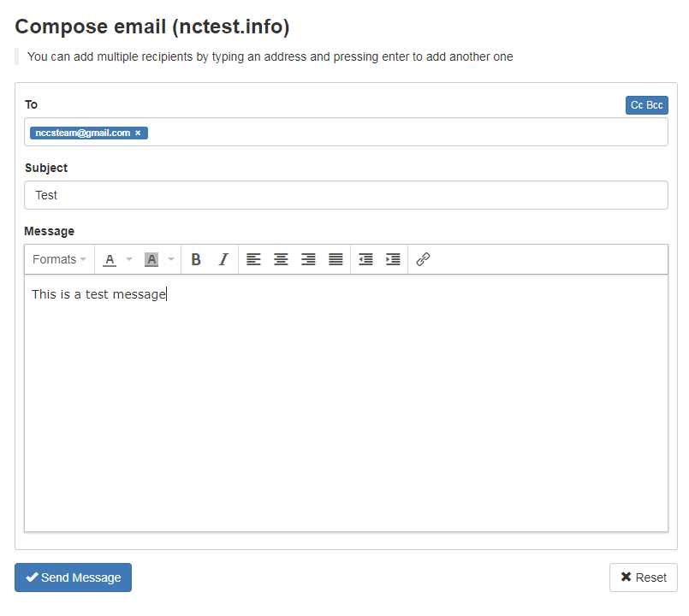Remove nccsteam@gmail.com recipient tag
The width and height of the screenshot is (689, 616).
(x=138, y=133)
